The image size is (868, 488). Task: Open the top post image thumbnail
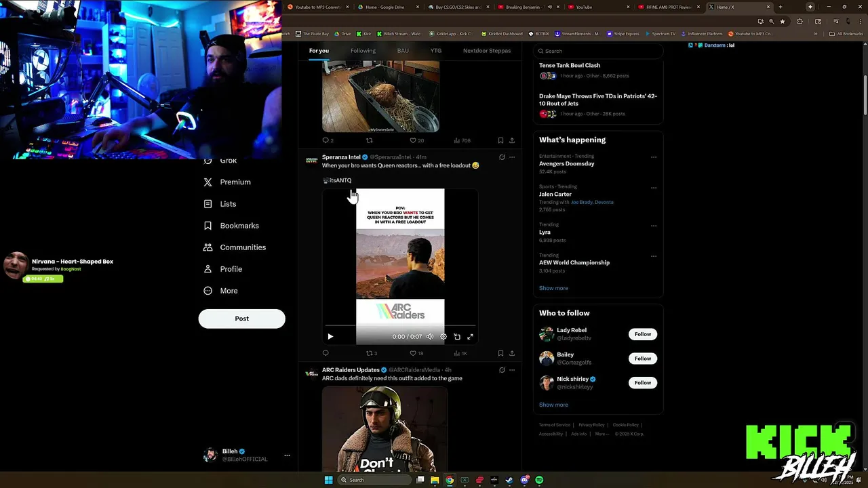pos(380,96)
